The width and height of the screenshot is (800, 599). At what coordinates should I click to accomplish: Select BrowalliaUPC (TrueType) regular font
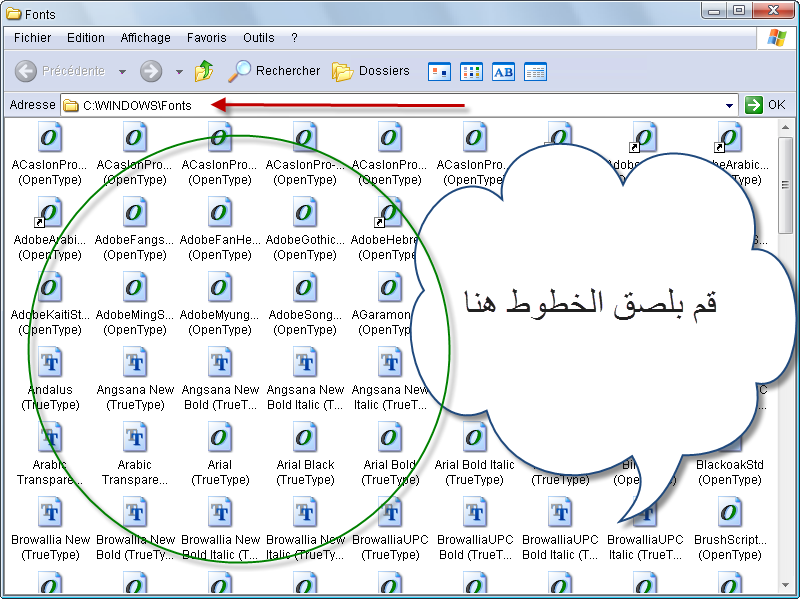(x=390, y=528)
